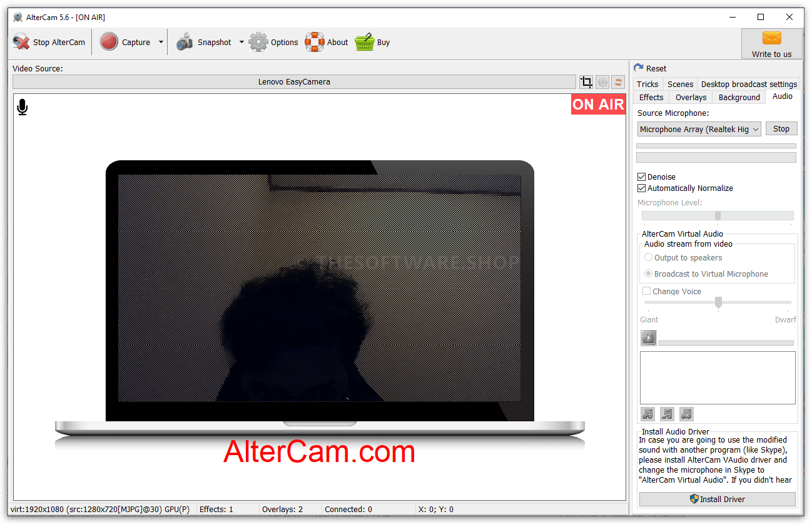Click Write to us envelope button
Image resolution: width=812 pixels, height=524 pixels.
click(771, 44)
